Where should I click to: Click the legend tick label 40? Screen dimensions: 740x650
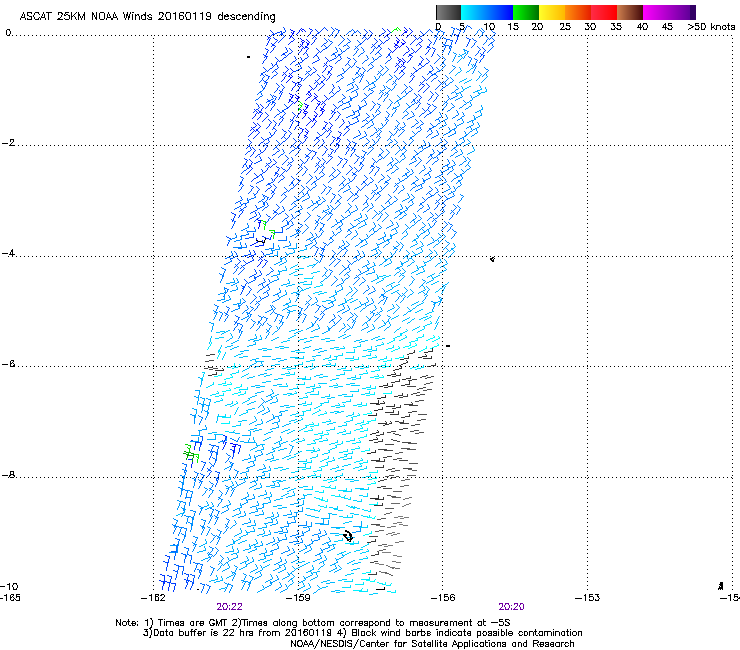click(642, 27)
